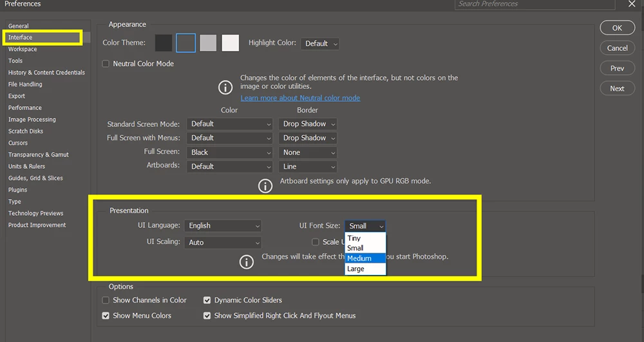
Task: Open Full Screen with Menus border dropdown
Action: tap(308, 138)
